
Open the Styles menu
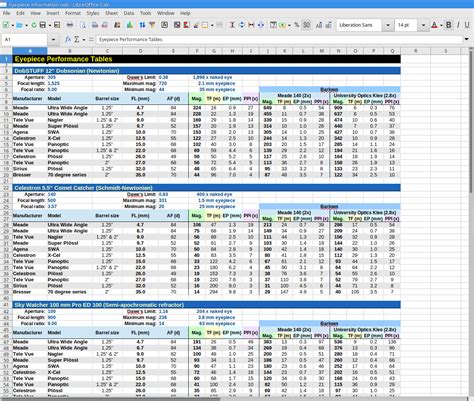[93, 13]
